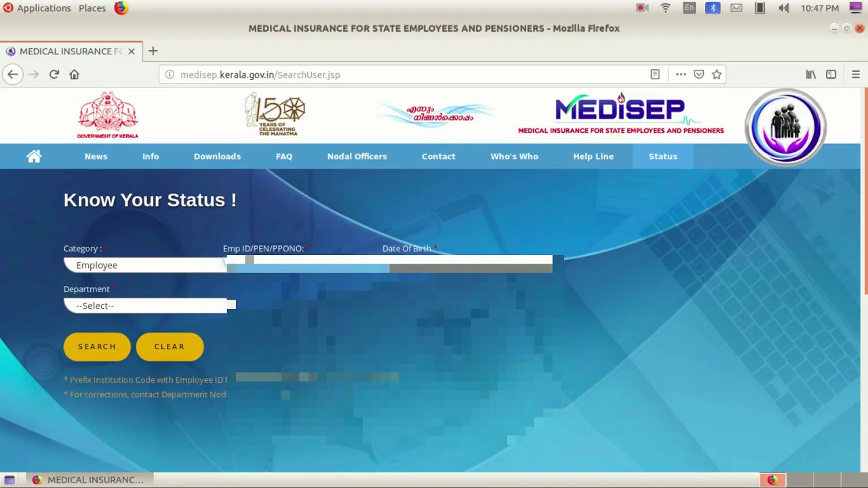The image size is (868, 488).
Task: Click Firefox back arrow button
Action: (13, 75)
